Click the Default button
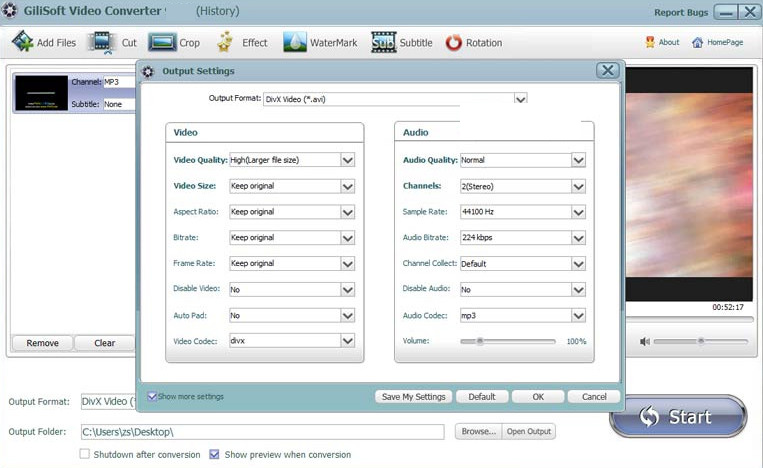This screenshot has height=468, width=763. pos(482,396)
